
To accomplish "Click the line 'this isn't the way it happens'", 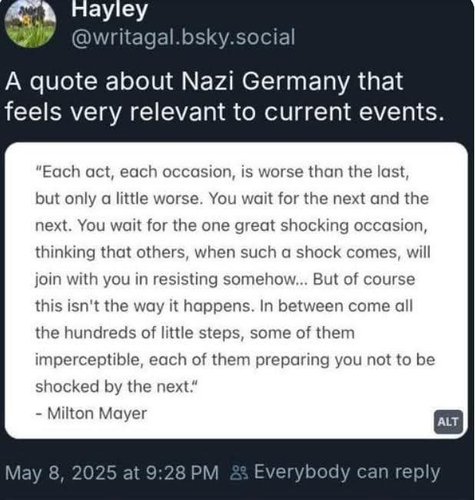I will [224, 306].
